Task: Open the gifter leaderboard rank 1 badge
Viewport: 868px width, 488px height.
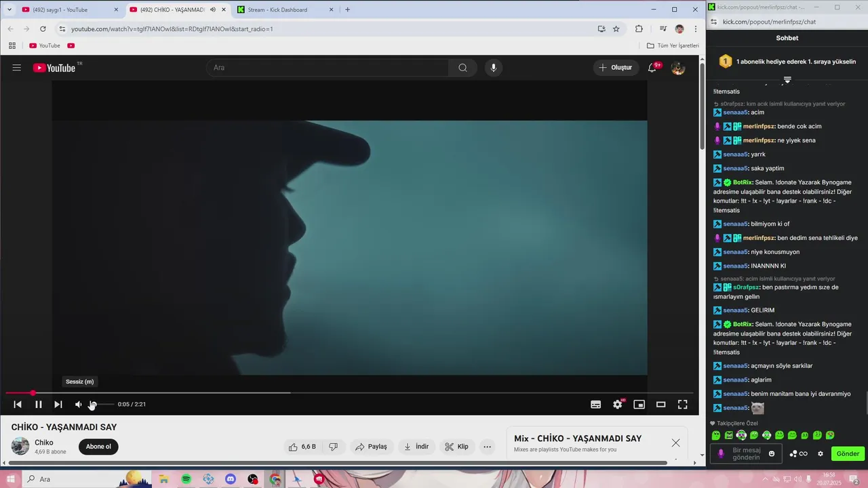Action: pyautogui.click(x=726, y=62)
